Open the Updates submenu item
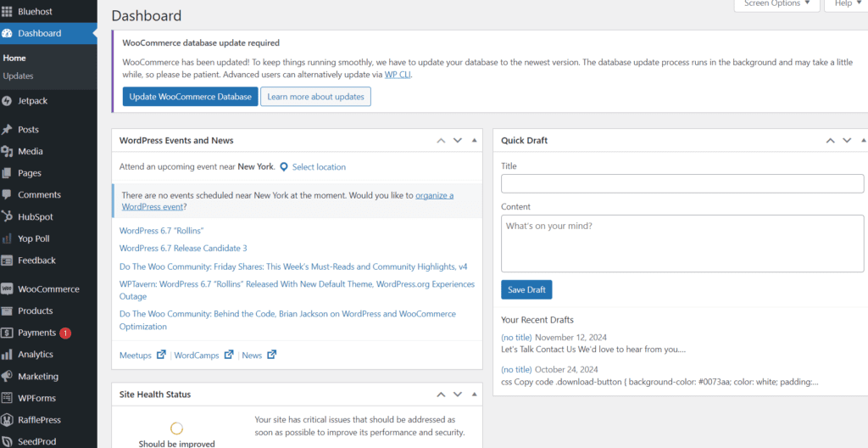This screenshot has height=448, width=868. tap(19, 76)
